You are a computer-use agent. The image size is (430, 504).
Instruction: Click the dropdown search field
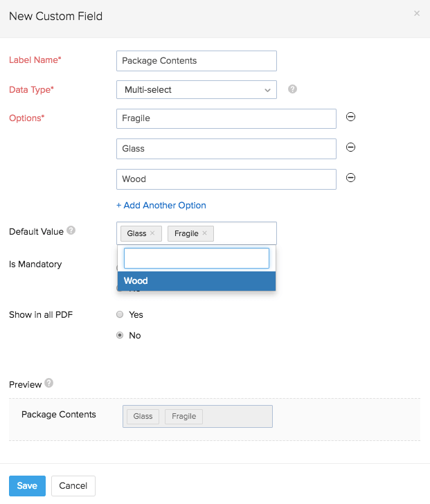click(197, 258)
